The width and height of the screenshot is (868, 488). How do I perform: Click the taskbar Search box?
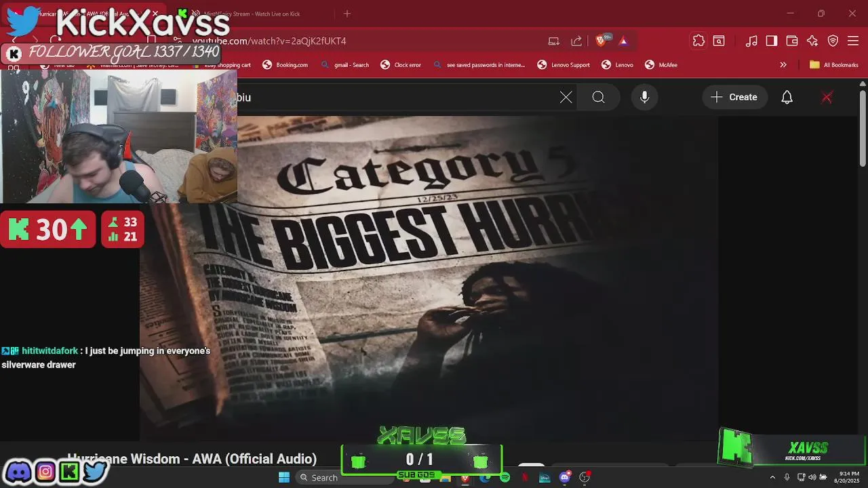tap(344, 477)
